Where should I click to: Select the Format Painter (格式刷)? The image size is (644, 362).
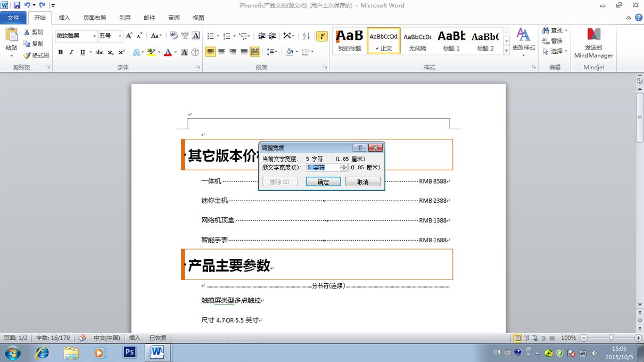click(36, 55)
